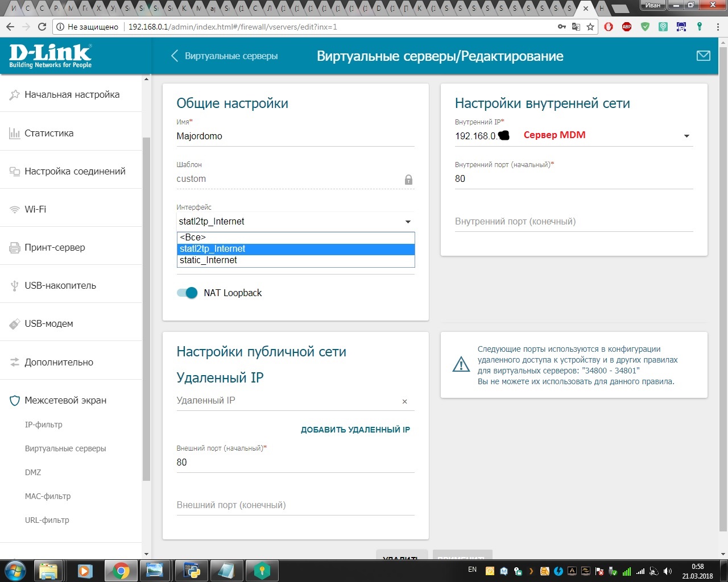
Task: Click the Windows Start button
Action: point(15,569)
